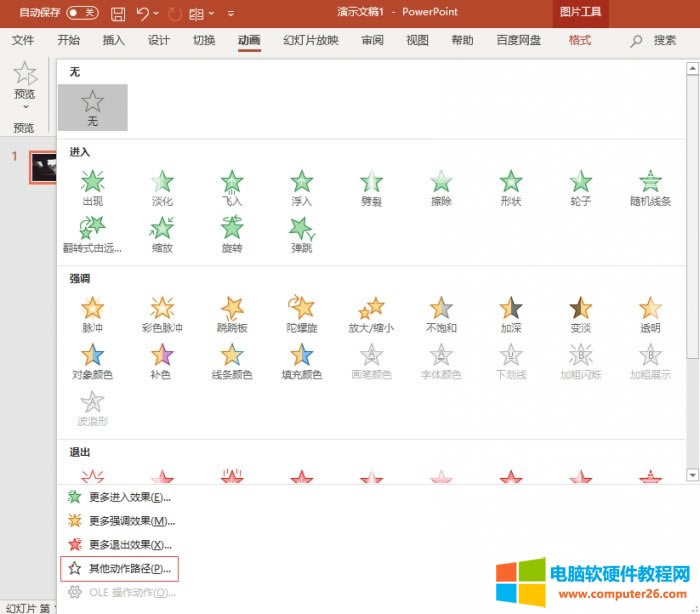
Task: Open the Quick Access Toolbar customize dropdown
Action: pyautogui.click(x=231, y=14)
